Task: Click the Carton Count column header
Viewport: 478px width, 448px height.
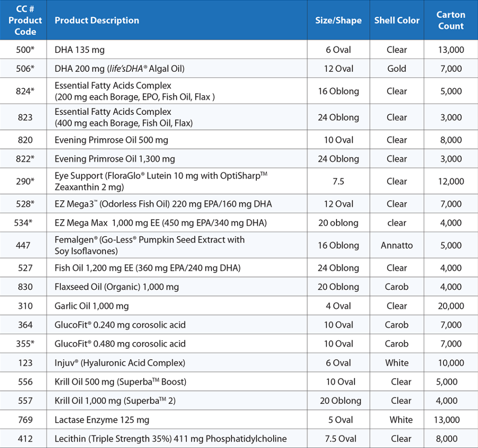Action: point(450,21)
